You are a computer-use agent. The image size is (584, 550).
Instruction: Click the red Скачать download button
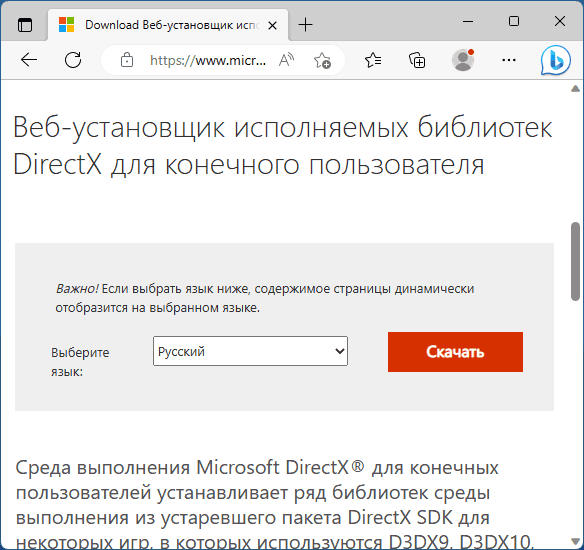coord(455,352)
